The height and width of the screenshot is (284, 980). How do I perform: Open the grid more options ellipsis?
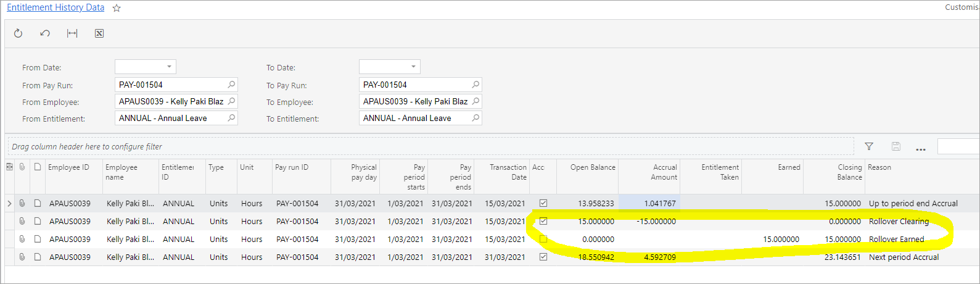[921, 148]
